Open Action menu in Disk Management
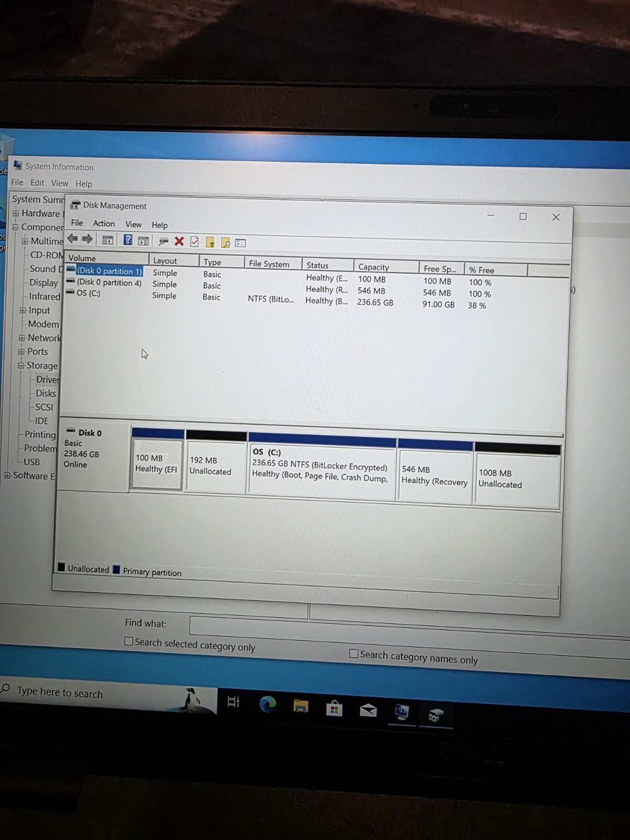630x840 pixels. 104,223
